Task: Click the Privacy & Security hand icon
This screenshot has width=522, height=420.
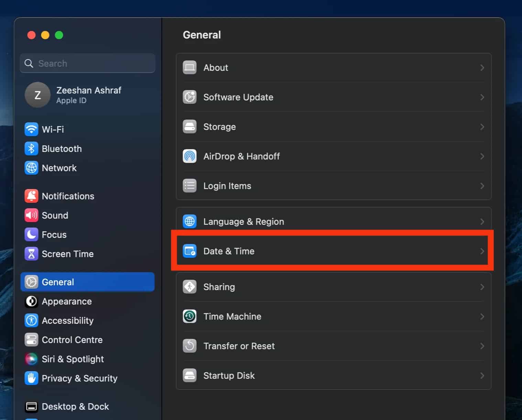Action: pyautogui.click(x=31, y=378)
